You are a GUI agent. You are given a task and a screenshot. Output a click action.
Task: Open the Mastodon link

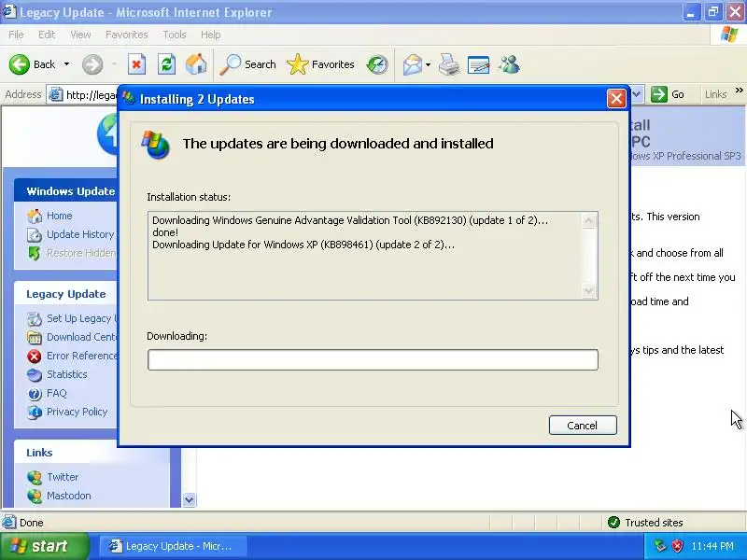pos(68,496)
